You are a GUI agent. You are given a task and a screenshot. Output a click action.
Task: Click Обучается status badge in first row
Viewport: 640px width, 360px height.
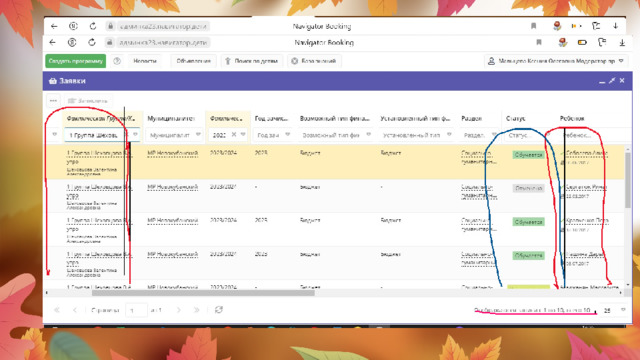[528, 155]
